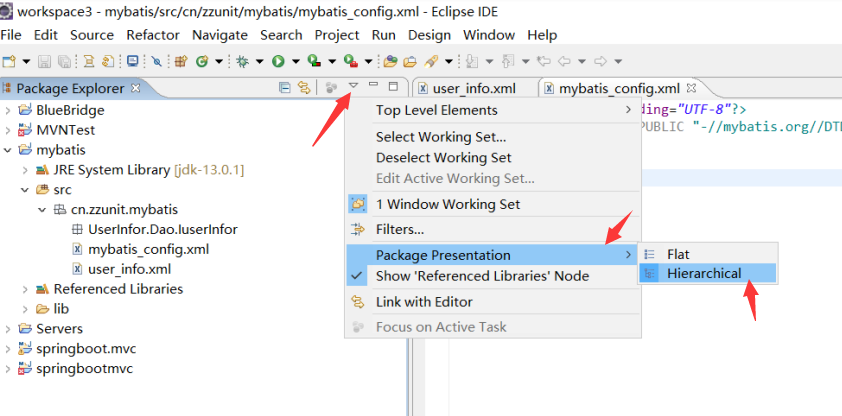Click the Open Console monitor icon
Image resolution: width=842 pixels, height=416 pixels.
(133, 61)
